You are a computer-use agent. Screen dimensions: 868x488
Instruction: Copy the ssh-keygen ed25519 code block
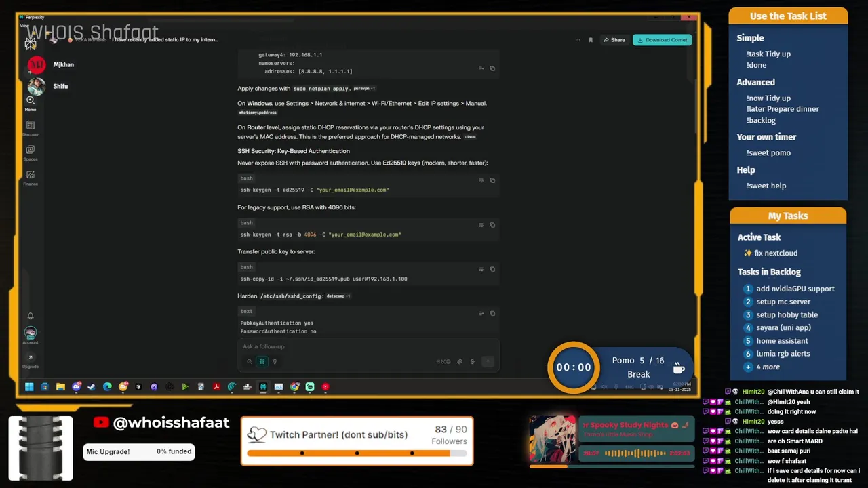pos(492,180)
